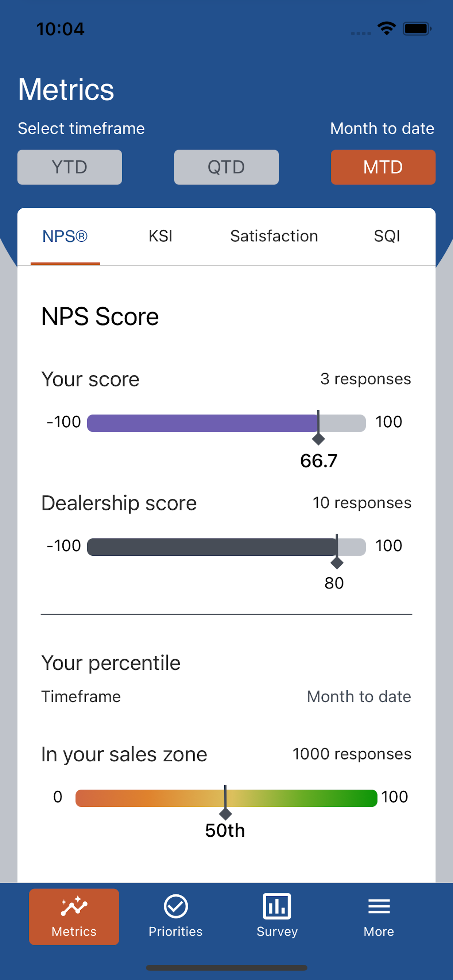Tap the Survey label in bottom navigation
Image resolution: width=453 pixels, height=980 pixels.
[x=277, y=931]
